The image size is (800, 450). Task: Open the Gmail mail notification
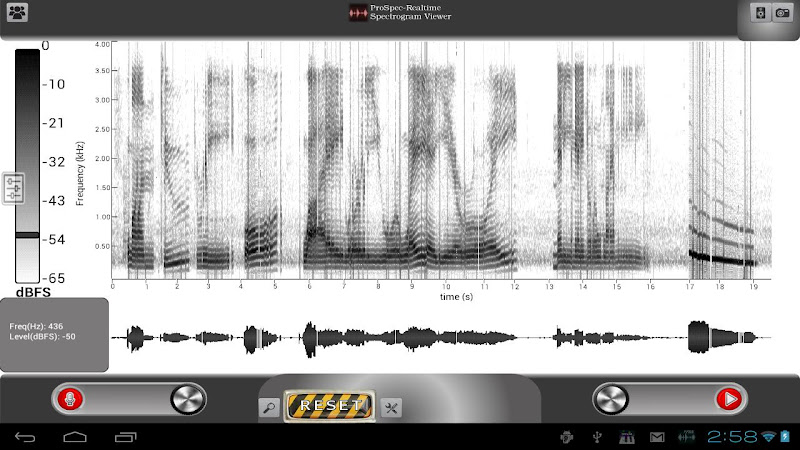(x=657, y=437)
